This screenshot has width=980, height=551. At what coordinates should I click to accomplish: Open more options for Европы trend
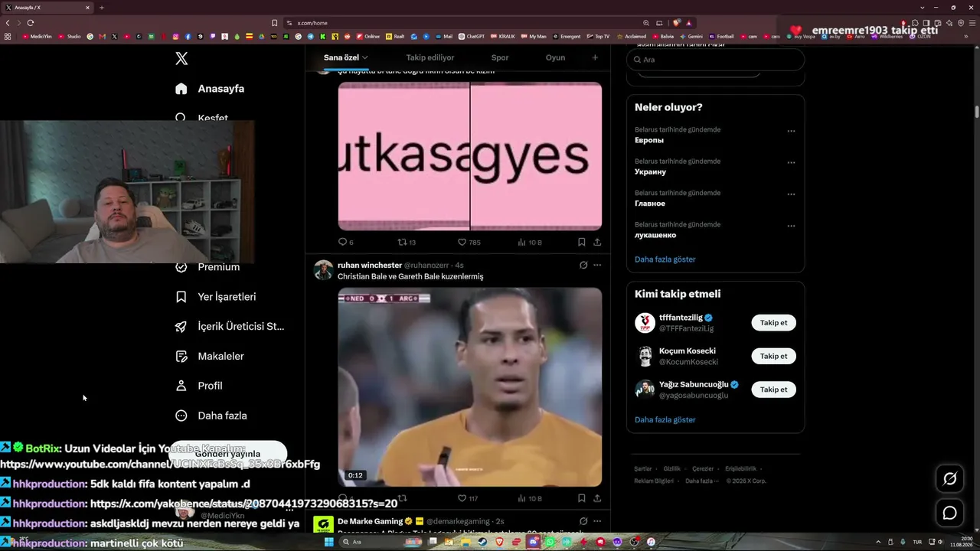tap(791, 131)
